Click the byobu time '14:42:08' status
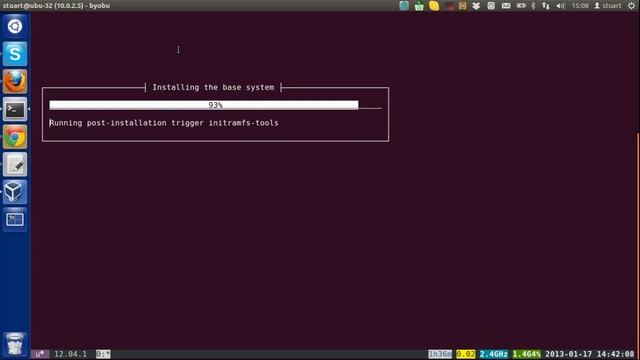Viewport: 640px width, 360px height. coord(616,354)
